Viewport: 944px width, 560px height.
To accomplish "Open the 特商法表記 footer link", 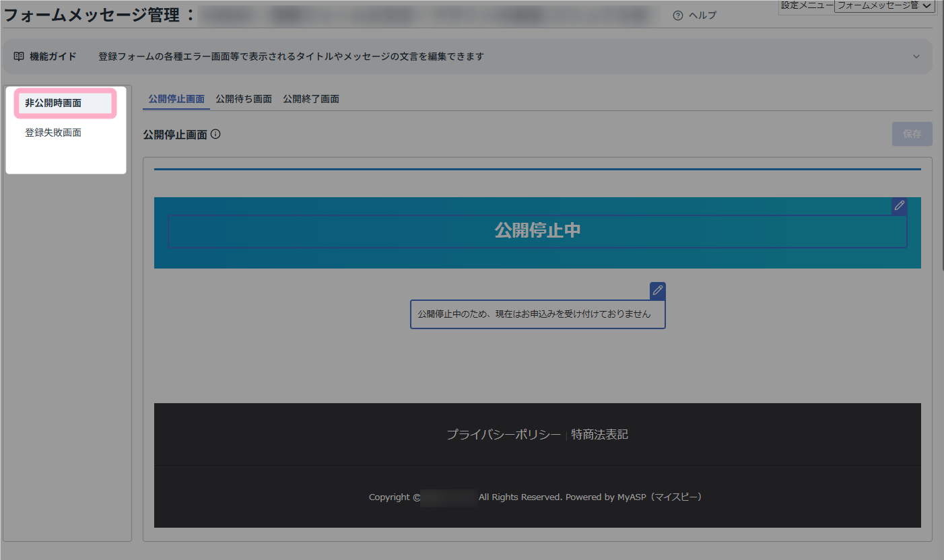I will point(599,435).
